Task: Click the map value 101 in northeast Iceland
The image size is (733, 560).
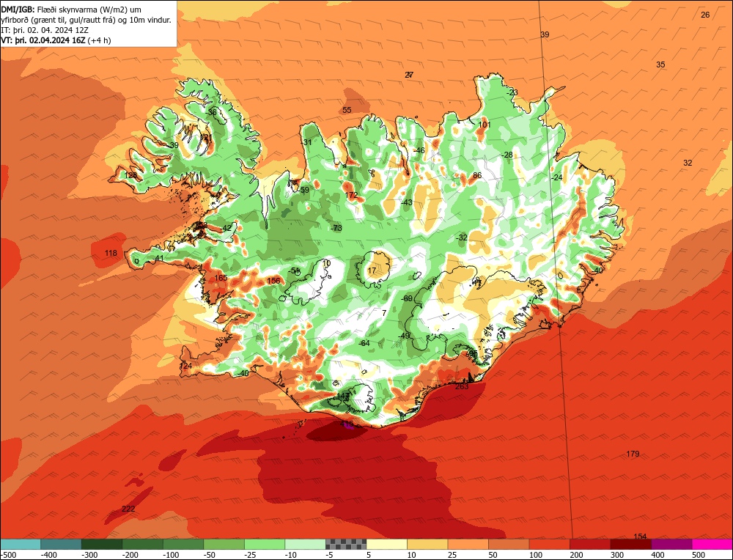Action: pyautogui.click(x=485, y=125)
